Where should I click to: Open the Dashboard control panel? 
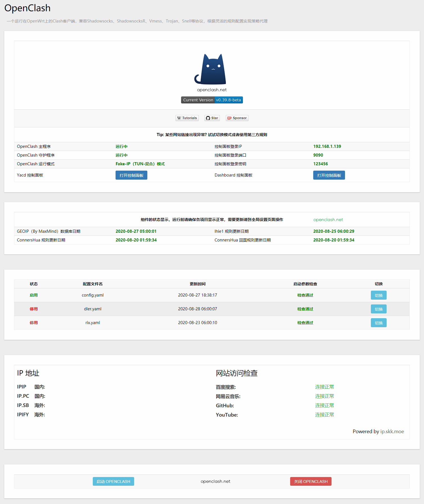329,175
